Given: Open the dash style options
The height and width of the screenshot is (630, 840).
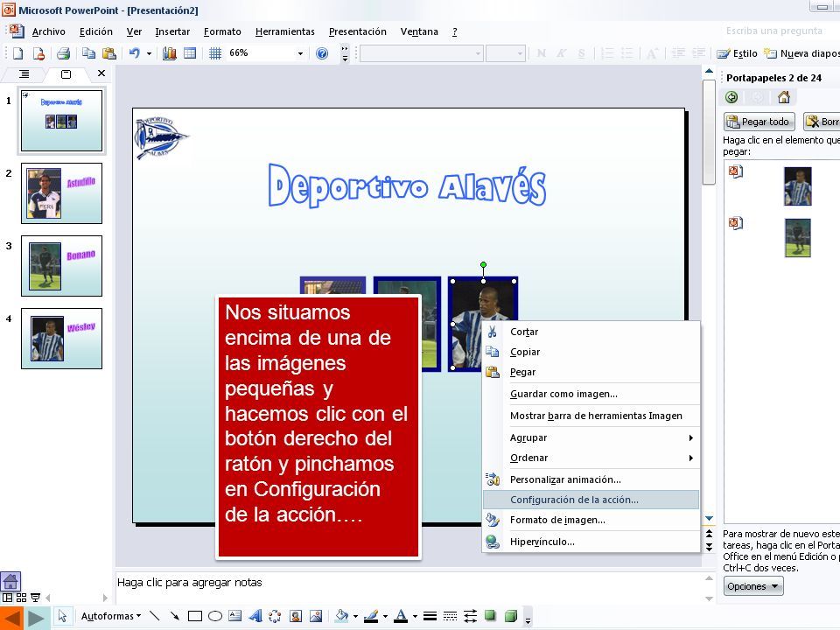Looking at the screenshot, I should [x=450, y=616].
